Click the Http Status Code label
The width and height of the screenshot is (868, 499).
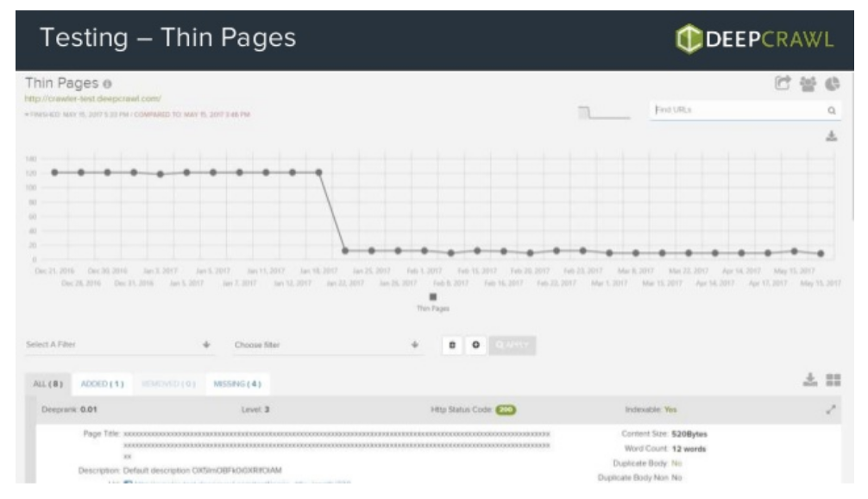(461, 410)
